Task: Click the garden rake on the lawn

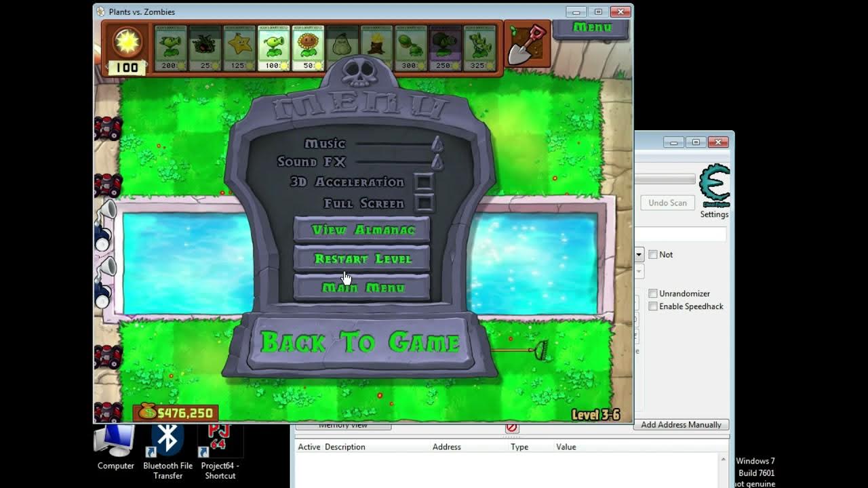Action: tap(521, 350)
